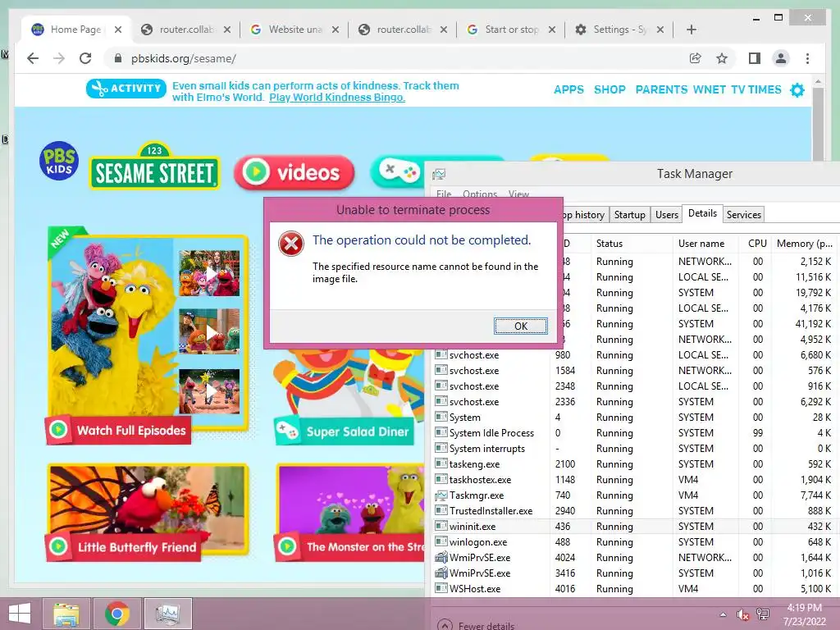The image size is (840, 630).
Task: Click the SHOP link
Action: pos(609,90)
